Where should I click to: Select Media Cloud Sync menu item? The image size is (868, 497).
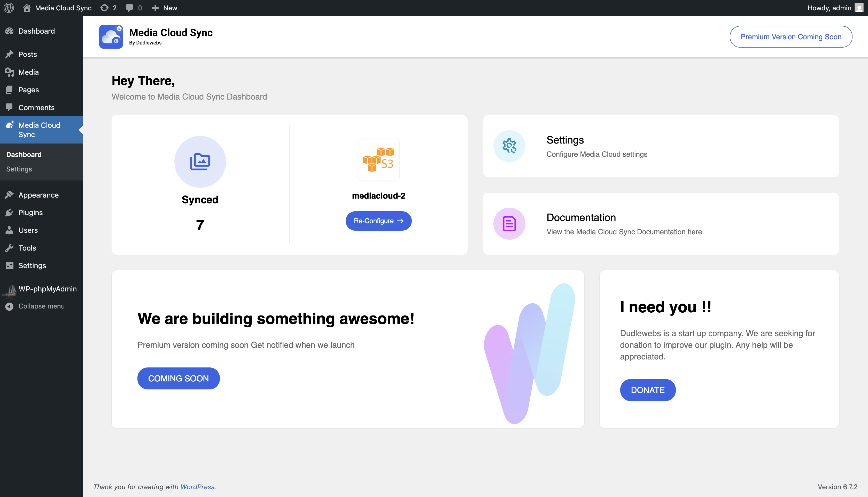[x=41, y=130]
